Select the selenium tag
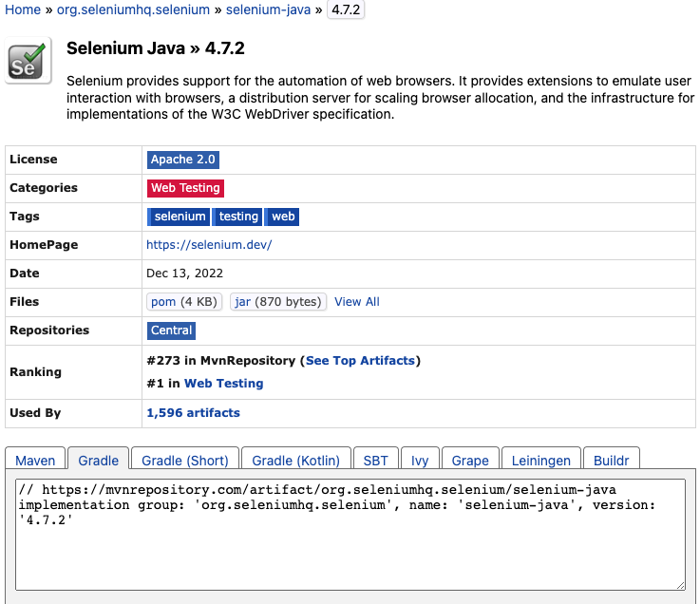This screenshot has width=700, height=604. [x=179, y=217]
